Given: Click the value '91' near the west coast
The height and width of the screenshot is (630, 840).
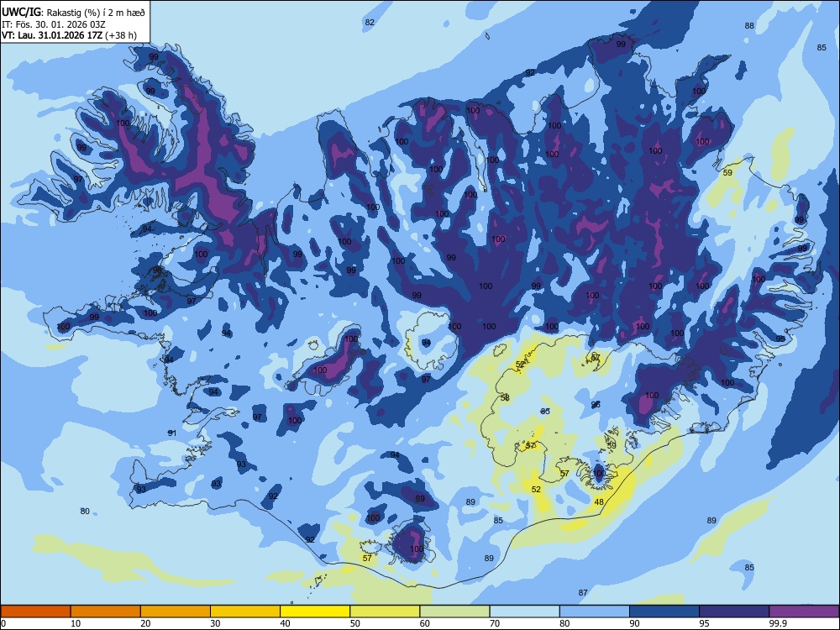Looking at the screenshot, I should coord(172,433).
